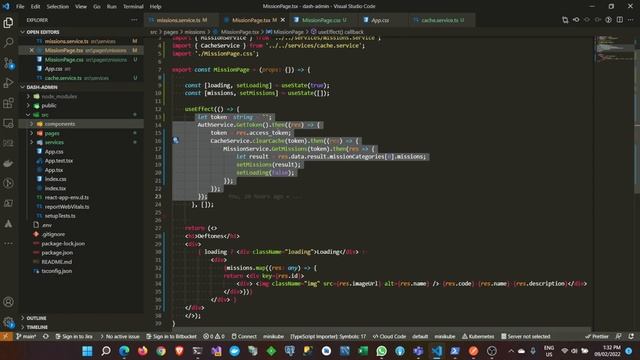Click No active issue in status bar

tap(120, 336)
